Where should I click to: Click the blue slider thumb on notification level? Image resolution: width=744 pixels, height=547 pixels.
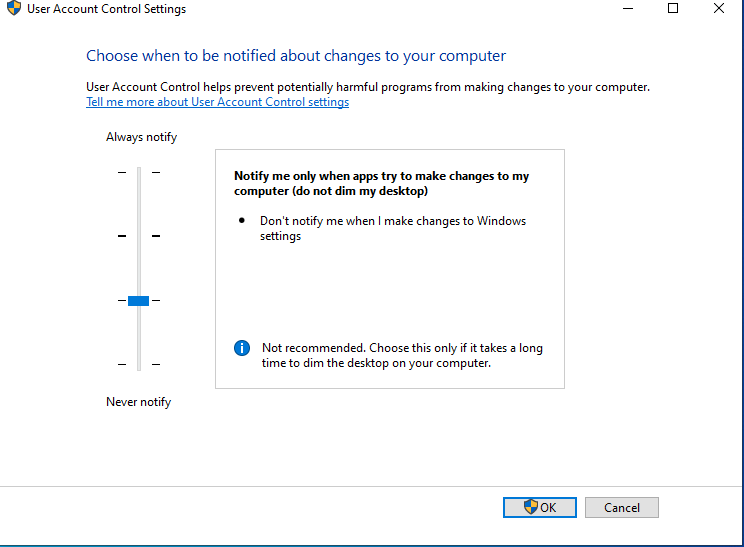pyautogui.click(x=139, y=301)
